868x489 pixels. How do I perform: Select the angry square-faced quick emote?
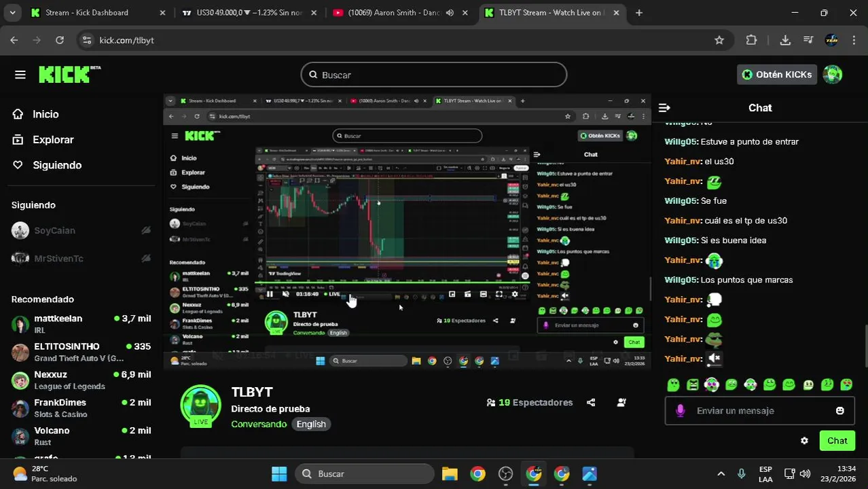(x=692, y=384)
